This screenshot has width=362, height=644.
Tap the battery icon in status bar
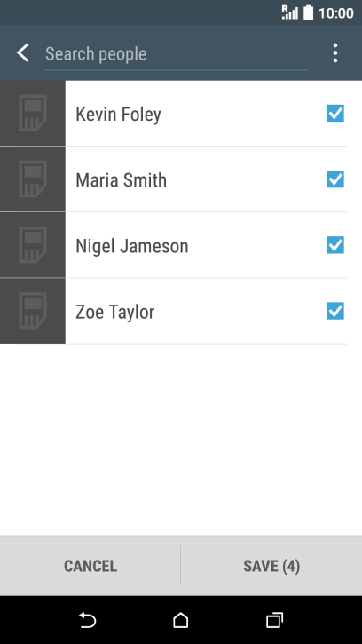coord(308,12)
